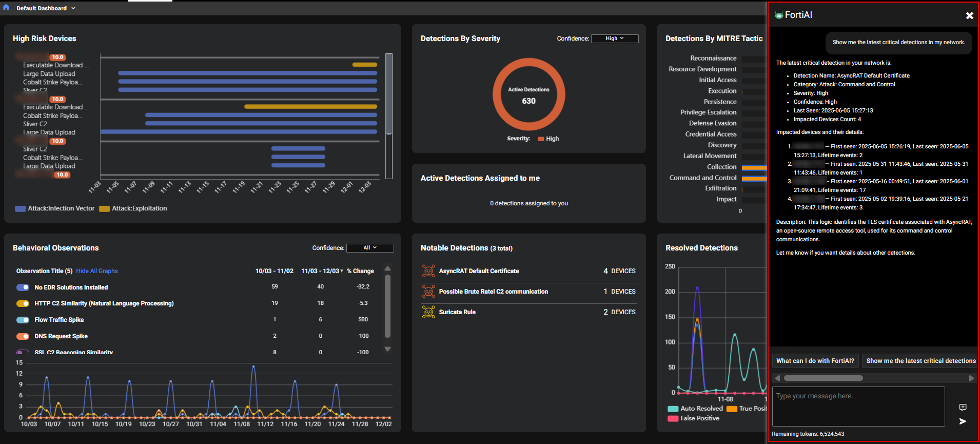
Task: Click the yellow Suricata Rule detection icon
Action: pyautogui.click(x=428, y=312)
